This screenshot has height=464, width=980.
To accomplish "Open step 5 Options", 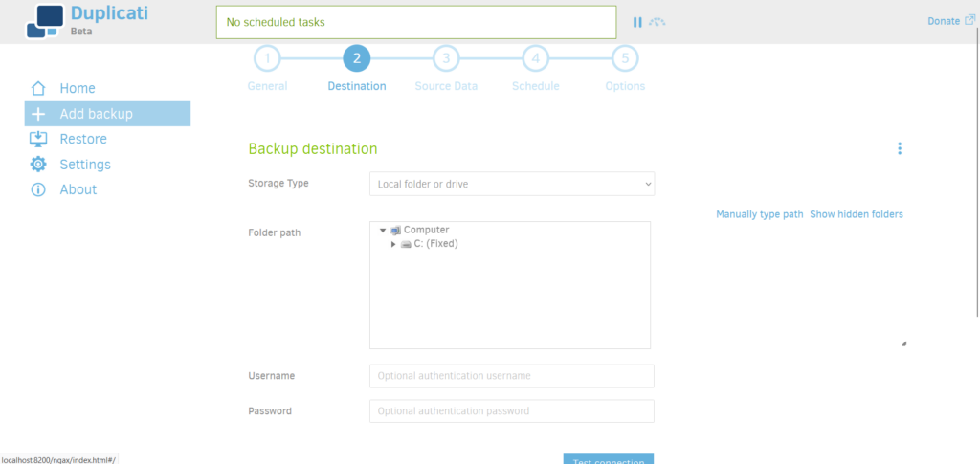I will coord(624,59).
